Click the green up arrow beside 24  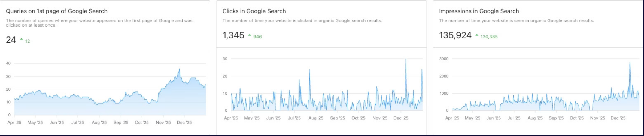(x=22, y=39)
